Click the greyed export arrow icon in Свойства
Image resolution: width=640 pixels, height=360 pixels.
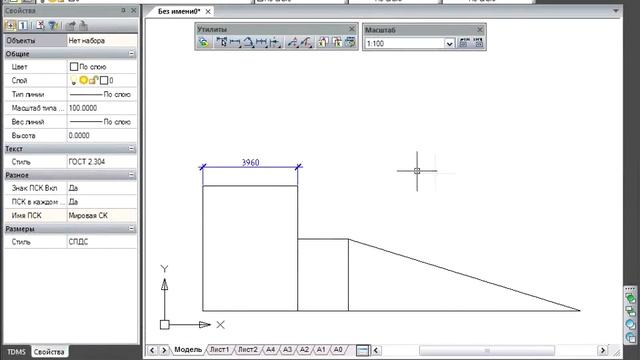pos(70,25)
